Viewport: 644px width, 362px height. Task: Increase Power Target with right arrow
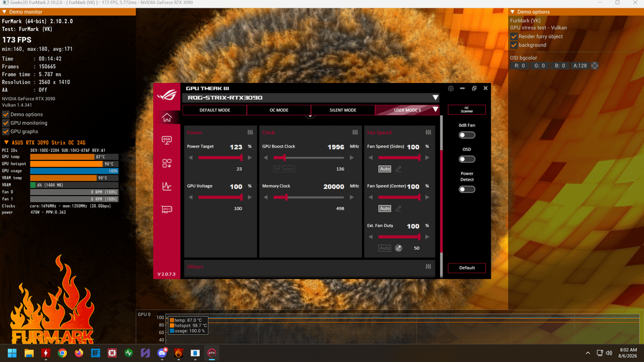250,158
